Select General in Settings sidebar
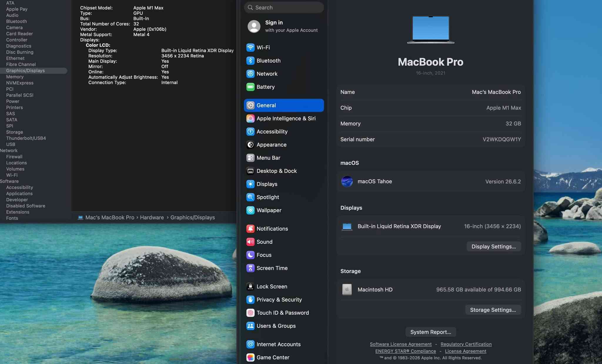Image resolution: width=602 pixels, height=364 pixels. (x=284, y=105)
